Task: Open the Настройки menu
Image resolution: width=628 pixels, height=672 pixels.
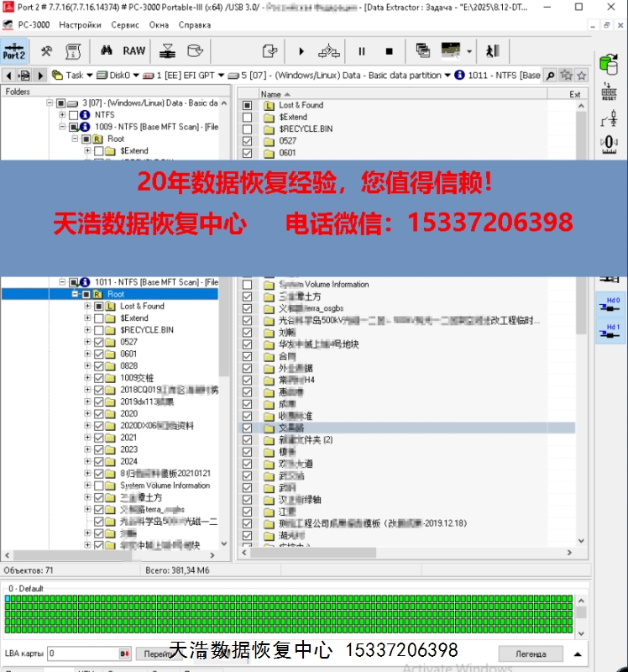Action: point(80,24)
